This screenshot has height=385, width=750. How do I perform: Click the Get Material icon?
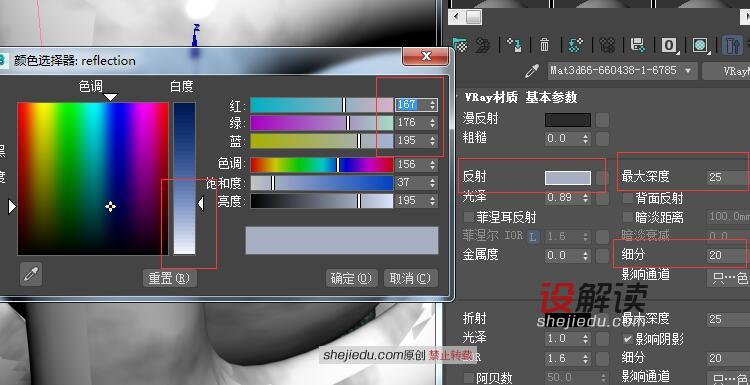pos(460,45)
